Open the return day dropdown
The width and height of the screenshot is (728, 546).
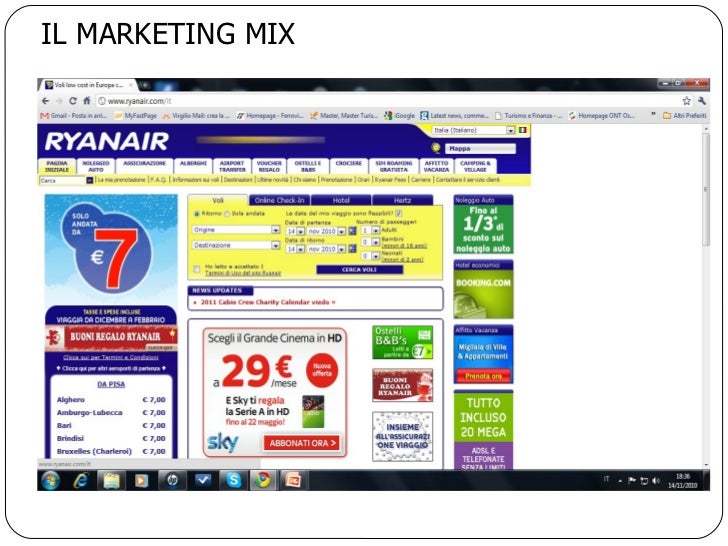(295, 249)
